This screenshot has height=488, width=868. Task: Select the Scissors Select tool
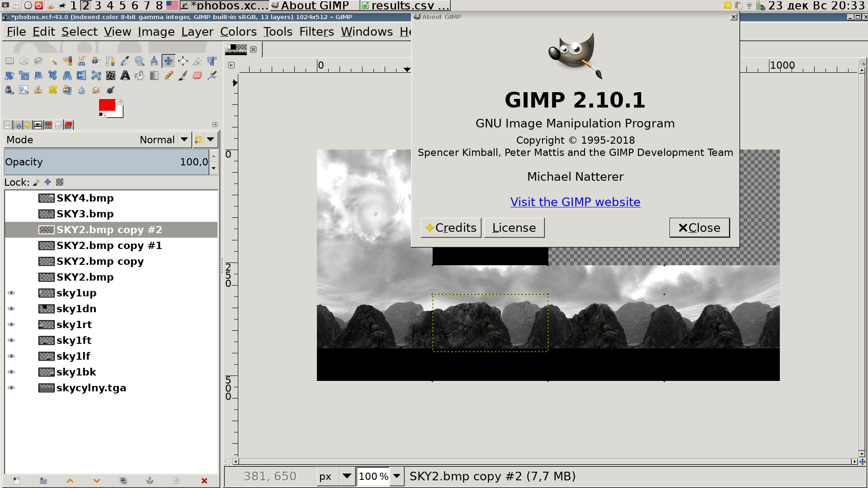pos(82,61)
